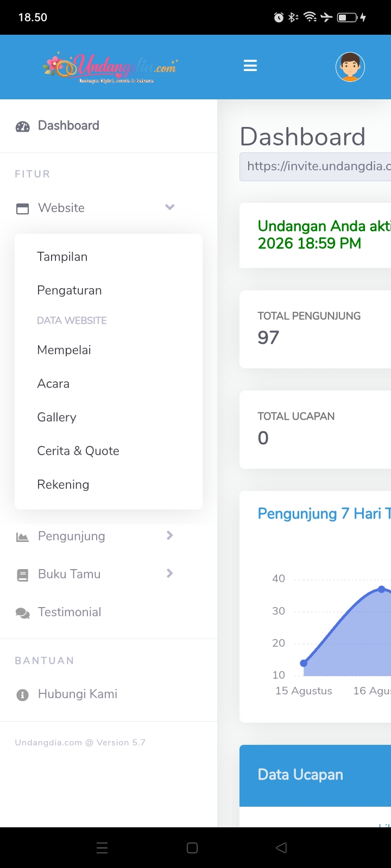The image size is (391, 868).
Task: Click the Hubungi Kami info icon
Action: pos(22,695)
